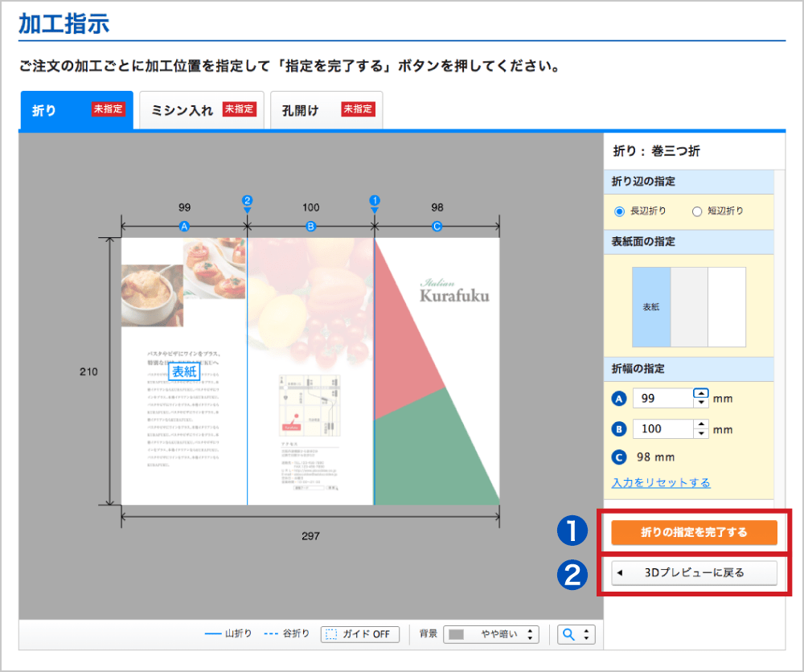Viewport: 804px width, 672px height.
Task: Open the magnifier zoom control
Action: coord(576,634)
